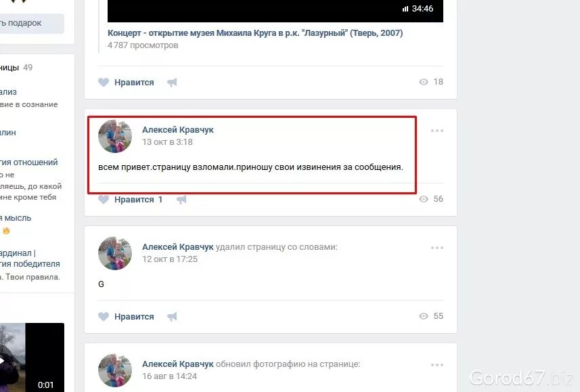Open three-dots menu on the 12 Oct post
This screenshot has height=392, width=580.
coord(437,248)
